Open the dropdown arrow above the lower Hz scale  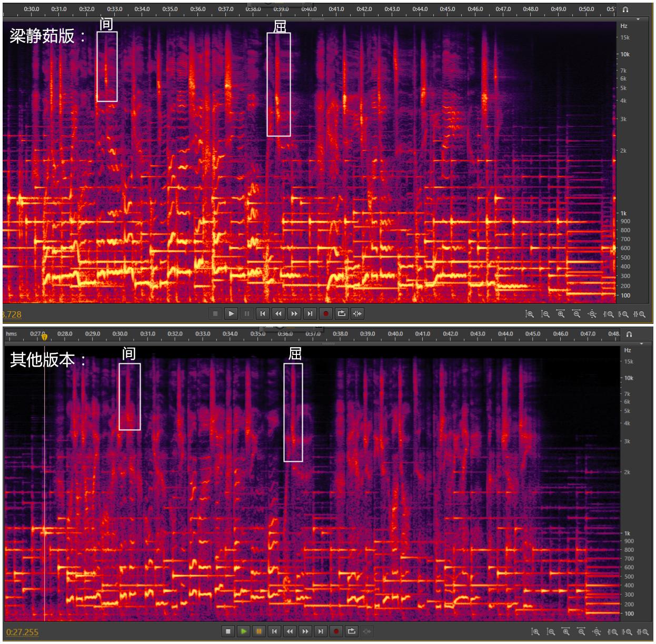(x=642, y=344)
